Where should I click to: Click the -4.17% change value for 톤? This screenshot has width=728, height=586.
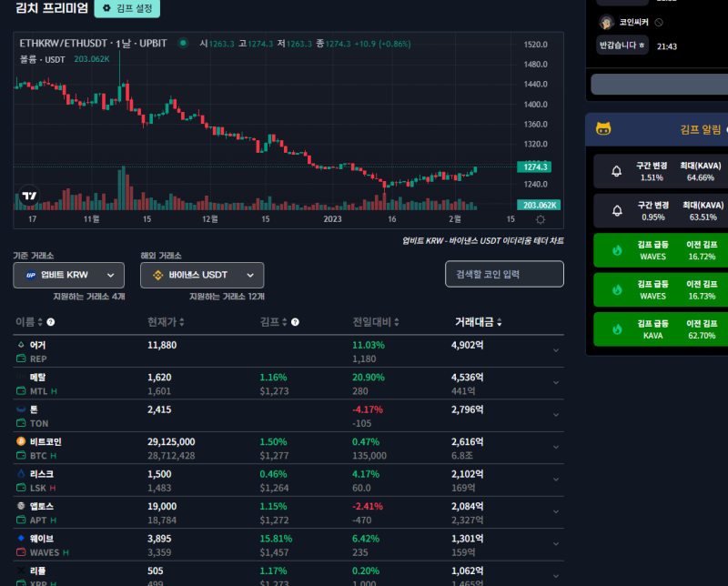(x=368, y=409)
